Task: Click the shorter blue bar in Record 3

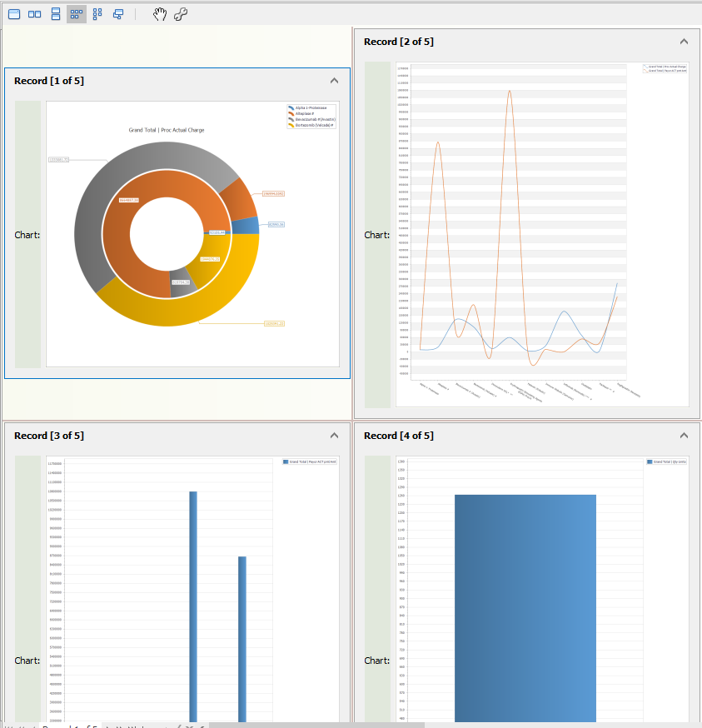Action: click(x=242, y=639)
